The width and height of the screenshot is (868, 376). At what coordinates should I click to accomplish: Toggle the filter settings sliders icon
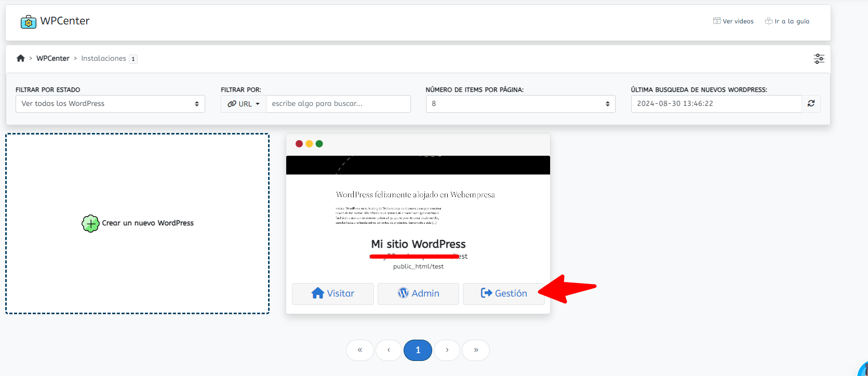[x=819, y=59]
